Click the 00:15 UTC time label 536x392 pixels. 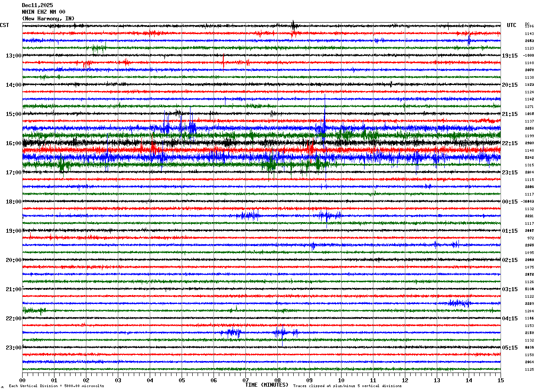[x=510, y=202]
